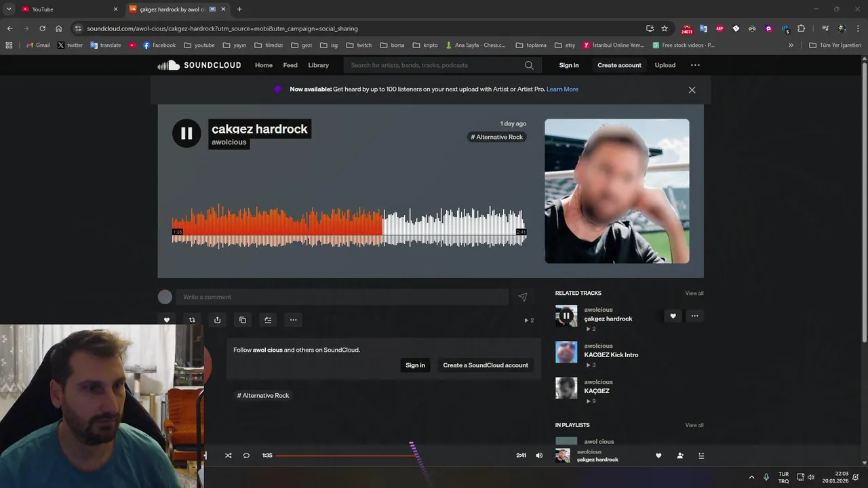
Task: Open the related track KAÇGEZ
Action: [597, 391]
